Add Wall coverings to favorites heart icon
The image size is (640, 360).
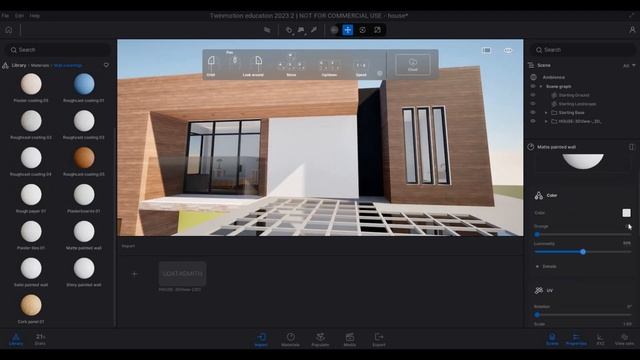106,65
